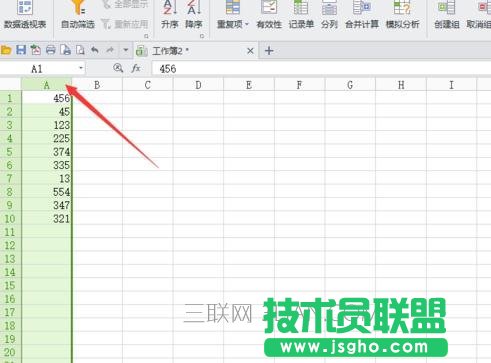
Task: Open filter group dialog launcher
Action: click(x=146, y=36)
